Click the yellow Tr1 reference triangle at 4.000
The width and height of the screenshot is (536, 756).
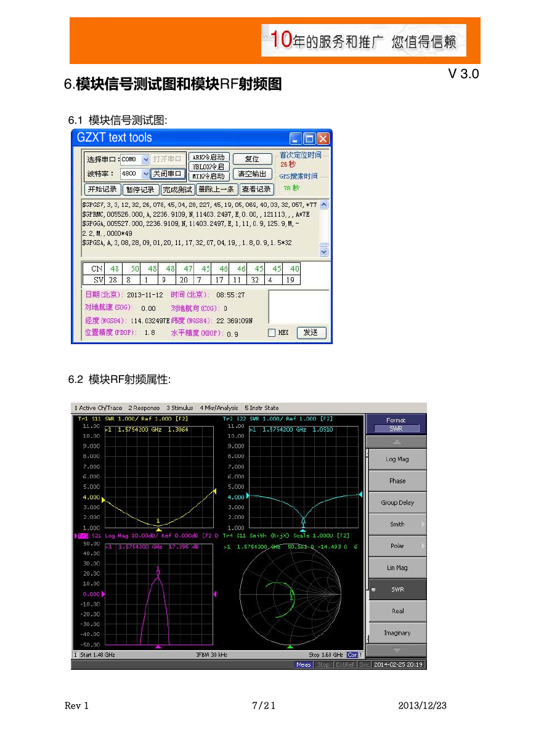[x=104, y=500]
